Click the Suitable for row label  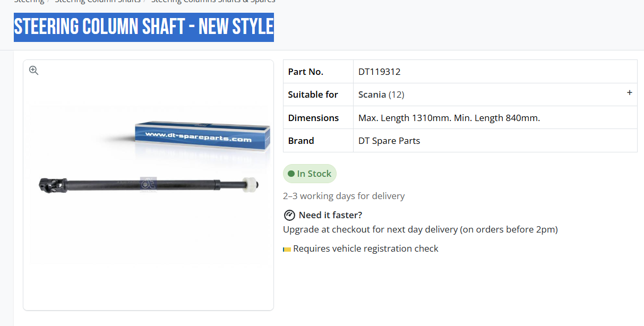[x=313, y=95]
